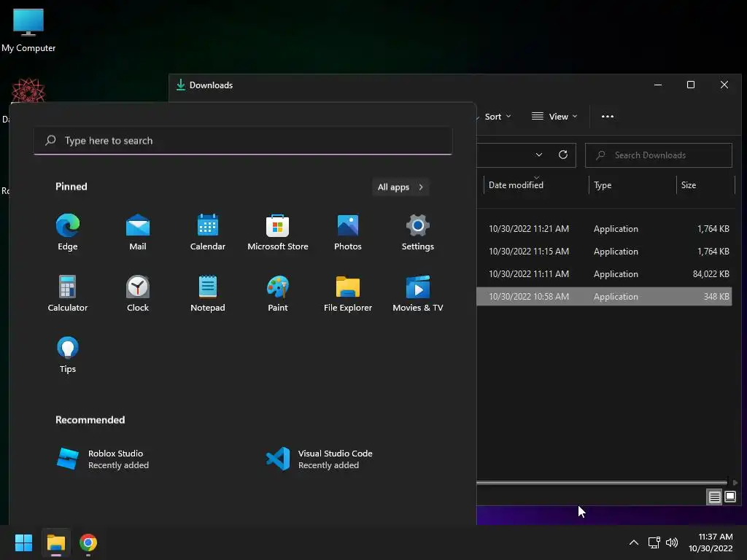The height and width of the screenshot is (560, 747).
Task: Open the Paint app
Action: pyautogui.click(x=278, y=294)
